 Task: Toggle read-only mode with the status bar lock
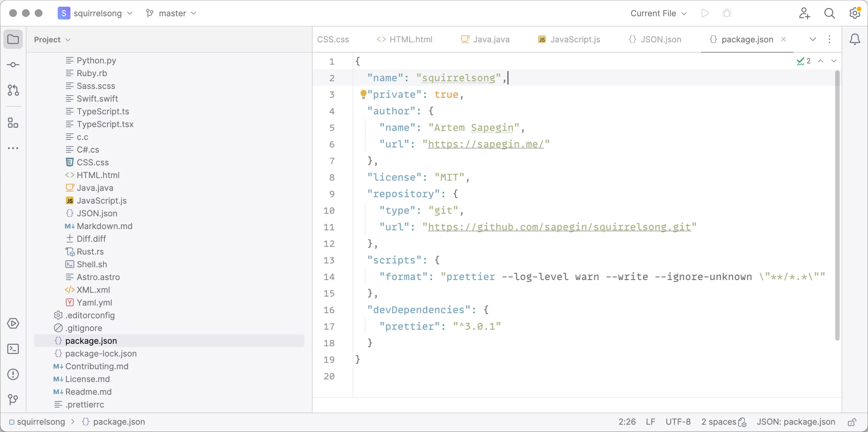tap(852, 421)
